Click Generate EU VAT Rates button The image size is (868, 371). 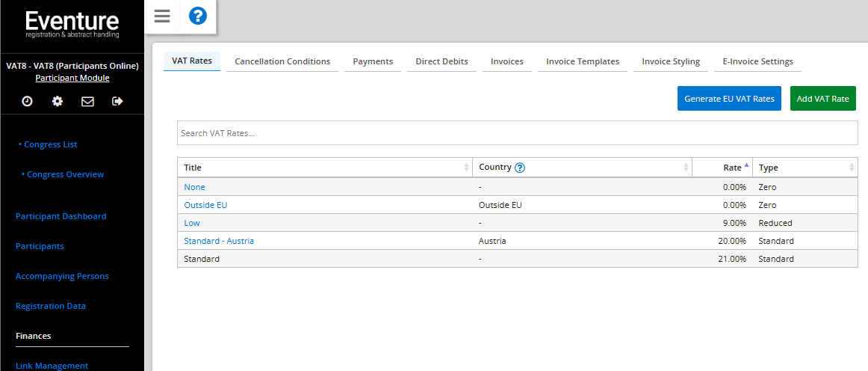(x=729, y=99)
